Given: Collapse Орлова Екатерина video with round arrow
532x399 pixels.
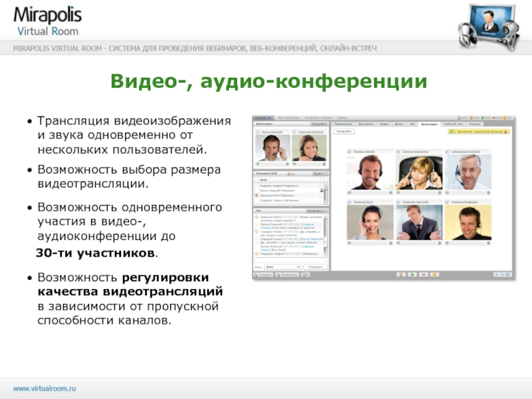Looking at the screenshot, I should pos(398,152).
